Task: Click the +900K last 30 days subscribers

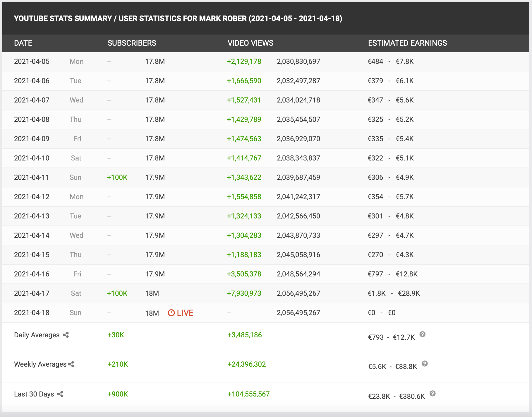Action: (118, 394)
